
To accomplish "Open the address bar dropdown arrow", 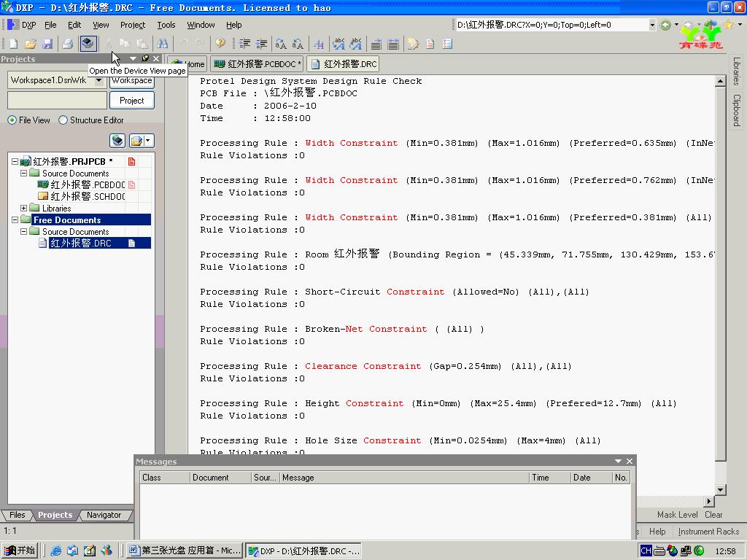I will [x=652, y=25].
